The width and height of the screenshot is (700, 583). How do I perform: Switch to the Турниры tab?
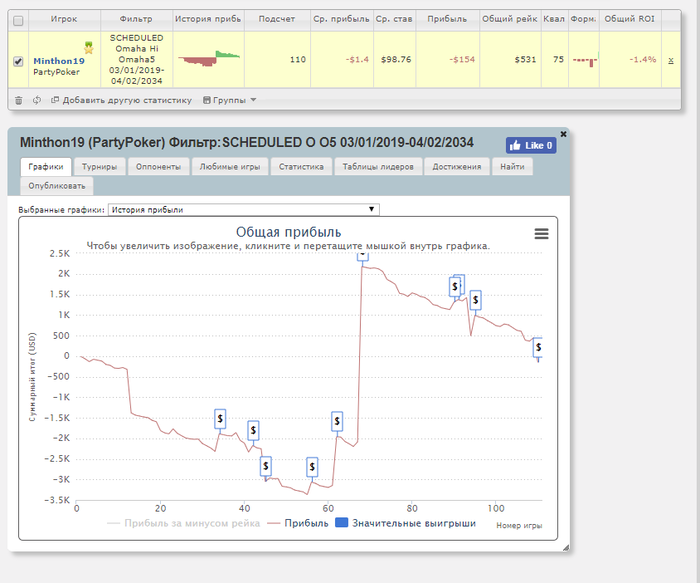100,167
